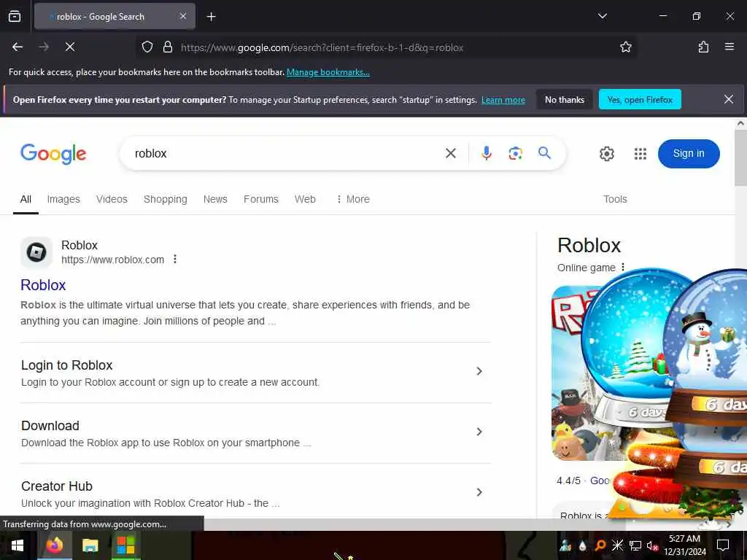This screenshot has width=747, height=560.
Task: Open Download sitelink
Action: [50, 426]
